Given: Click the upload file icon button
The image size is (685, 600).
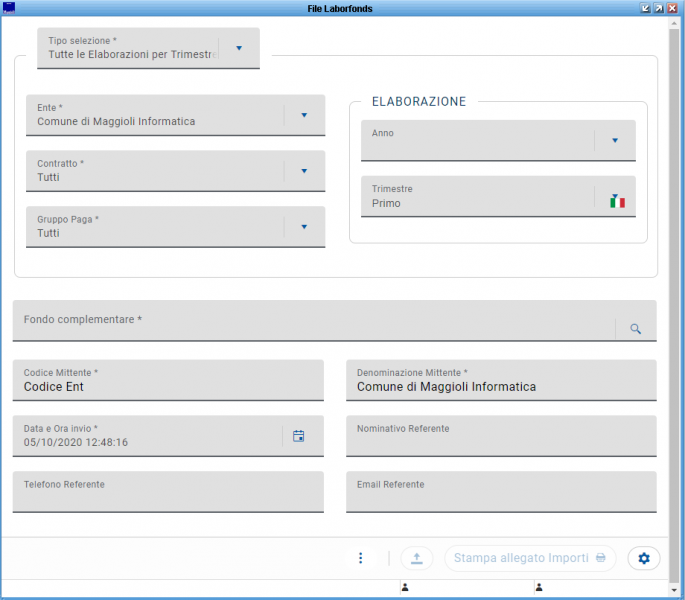Looking at the screenshot, I should point(417,558).
